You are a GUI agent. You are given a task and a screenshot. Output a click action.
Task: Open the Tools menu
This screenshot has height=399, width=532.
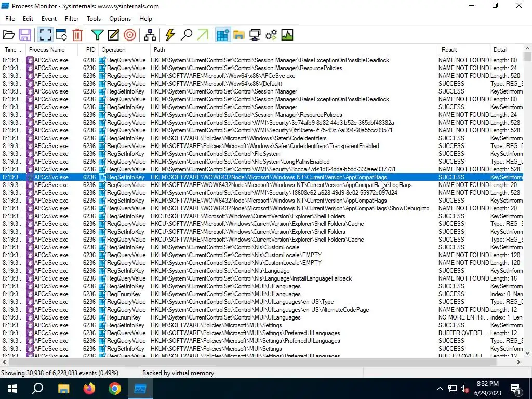pyautogui.click(x=94, y=19)
